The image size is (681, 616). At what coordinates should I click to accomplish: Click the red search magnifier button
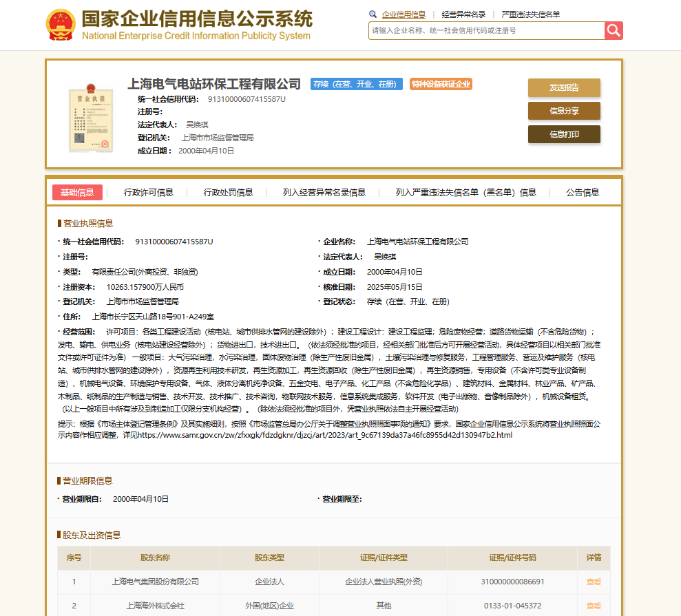pos(614,30)
